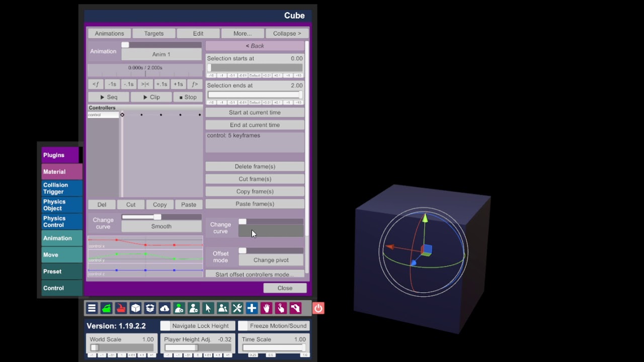Click the Close button
Viewport: 644px width, 362px height.
285,288
